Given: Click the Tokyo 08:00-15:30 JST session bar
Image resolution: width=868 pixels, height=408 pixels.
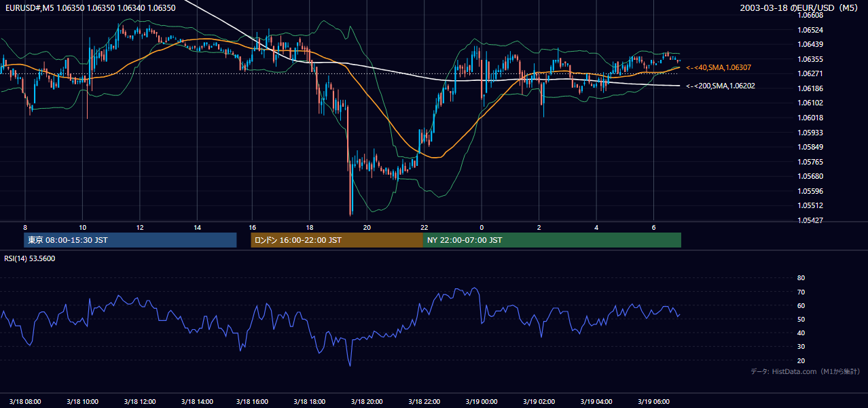Looking at the screenshot, I should tap(130, 240).
